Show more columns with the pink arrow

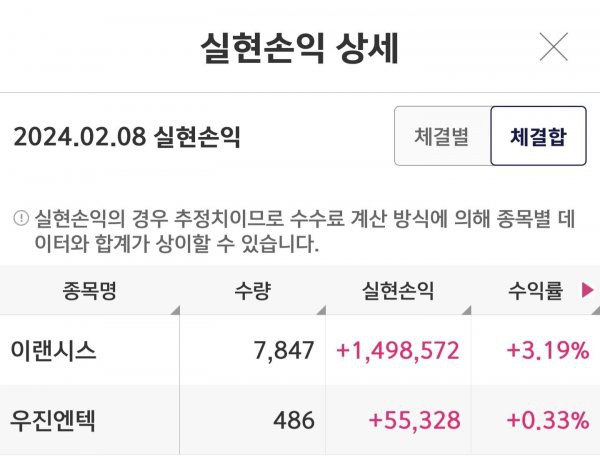click(x=587, y=290)
